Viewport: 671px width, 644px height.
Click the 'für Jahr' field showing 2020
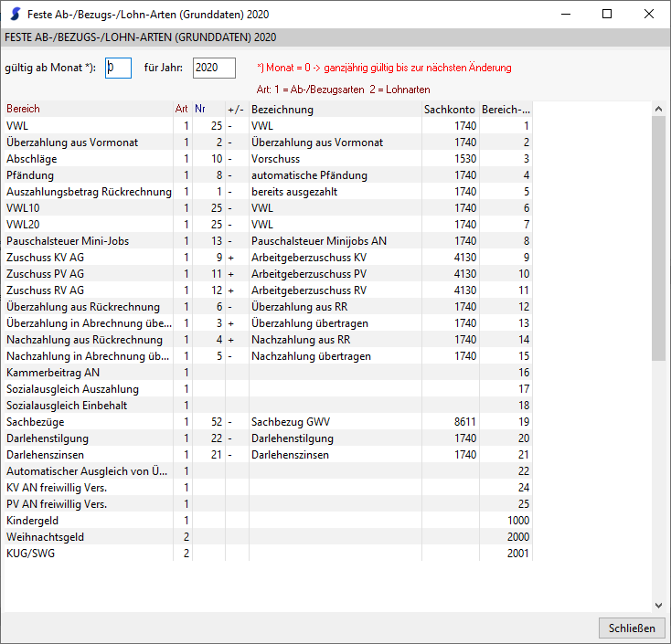[x=214, y=68]
